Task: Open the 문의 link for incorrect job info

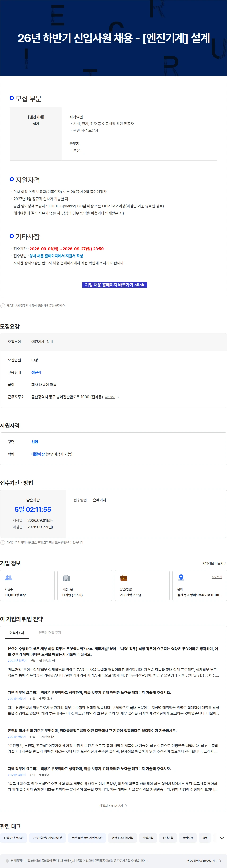Action: 52,306
